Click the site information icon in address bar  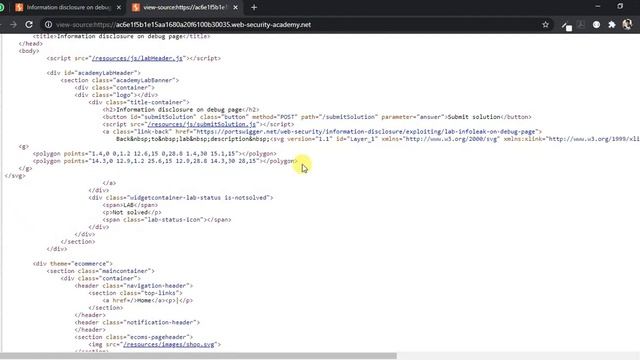pos(48,24)
